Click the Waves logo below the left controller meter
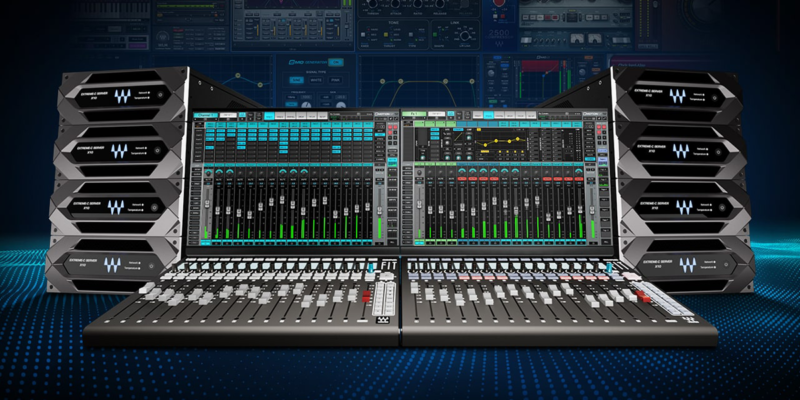Screen dimensions: 800x400 tap(380, 321)
